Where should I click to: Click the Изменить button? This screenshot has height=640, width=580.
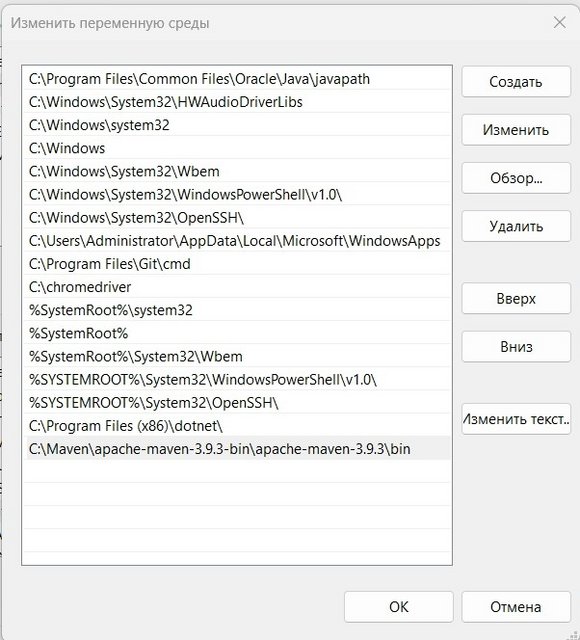[x=516, y=130]
